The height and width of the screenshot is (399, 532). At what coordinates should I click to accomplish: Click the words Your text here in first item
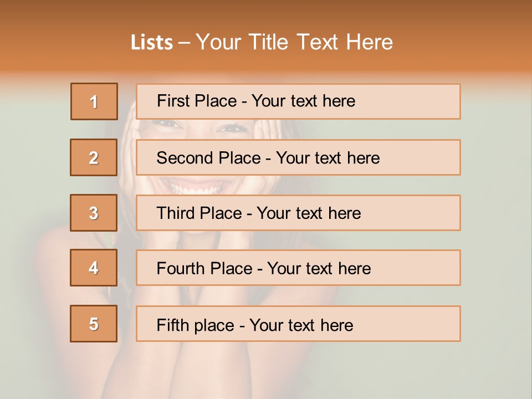[303, 101]
